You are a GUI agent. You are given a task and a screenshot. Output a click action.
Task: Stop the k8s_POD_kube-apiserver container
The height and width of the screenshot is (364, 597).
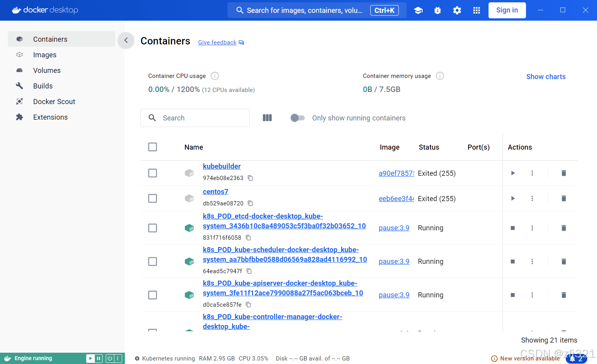pyautogui.click(x=513, y=295)
